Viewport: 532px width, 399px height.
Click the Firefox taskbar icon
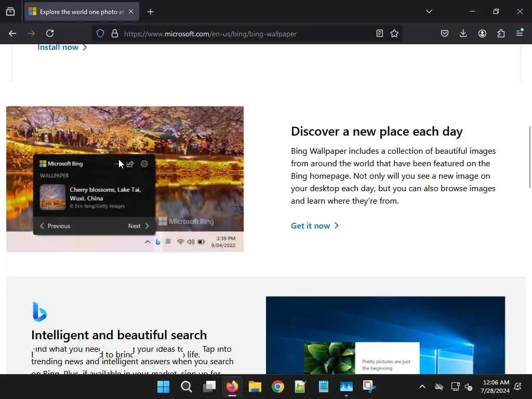(232, 387)
